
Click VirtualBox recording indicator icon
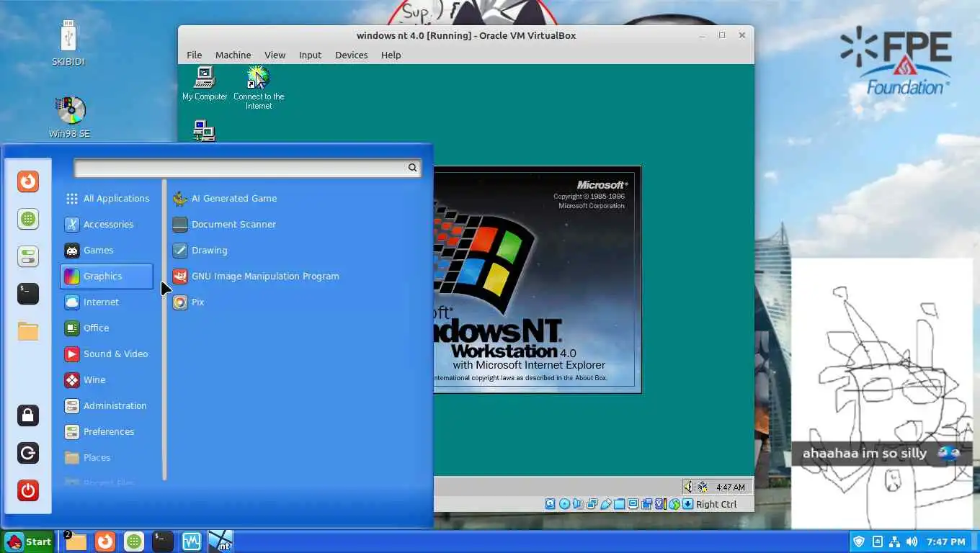[x=646, y=504]
